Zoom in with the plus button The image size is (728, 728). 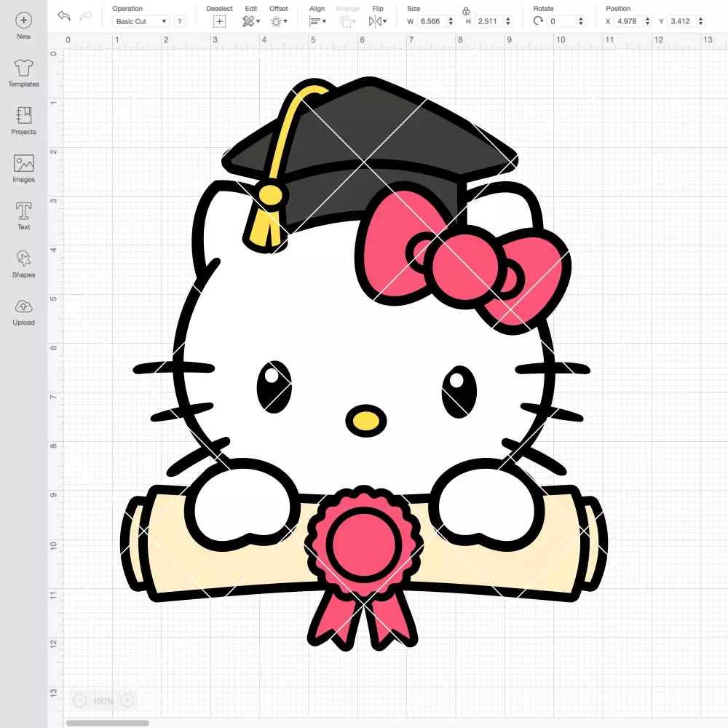127,700
